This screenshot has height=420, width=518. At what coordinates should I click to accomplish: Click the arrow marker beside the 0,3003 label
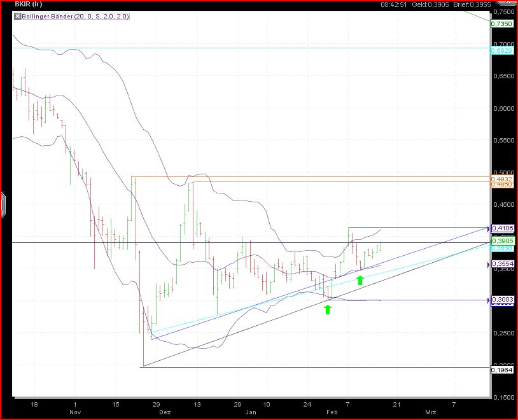489,300
